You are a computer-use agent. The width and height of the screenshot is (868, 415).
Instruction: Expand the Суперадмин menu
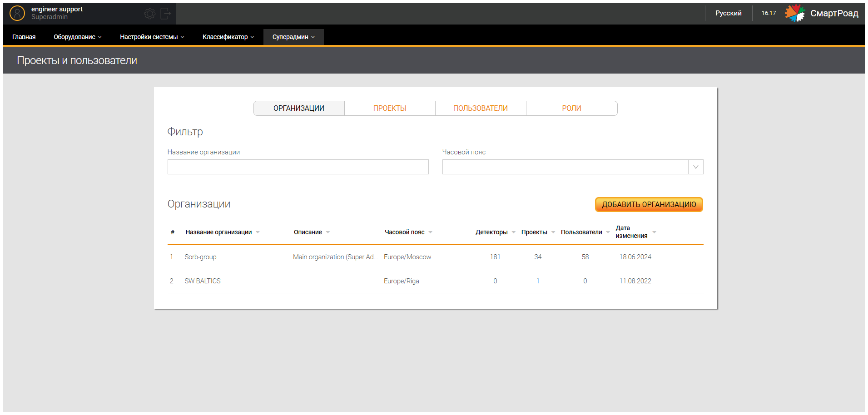(x=293, y=37)
